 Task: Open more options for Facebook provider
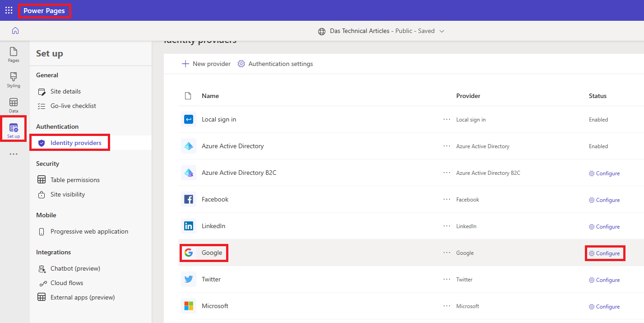[447, 200]
